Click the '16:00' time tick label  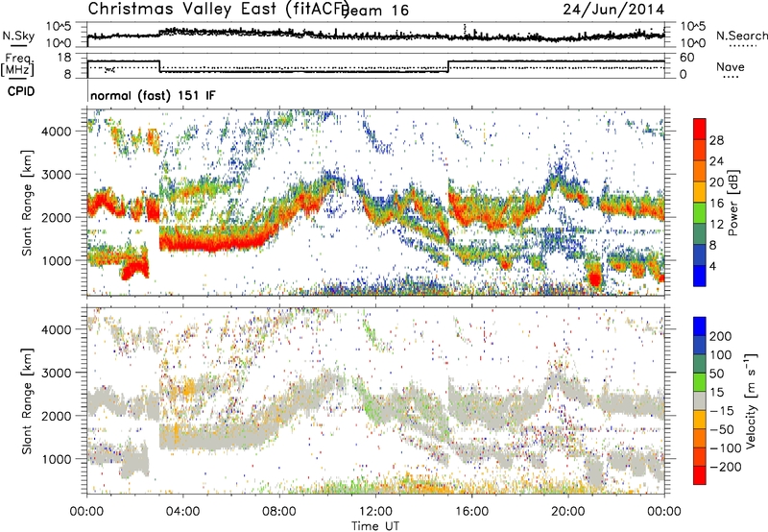[x=471, y=512]
